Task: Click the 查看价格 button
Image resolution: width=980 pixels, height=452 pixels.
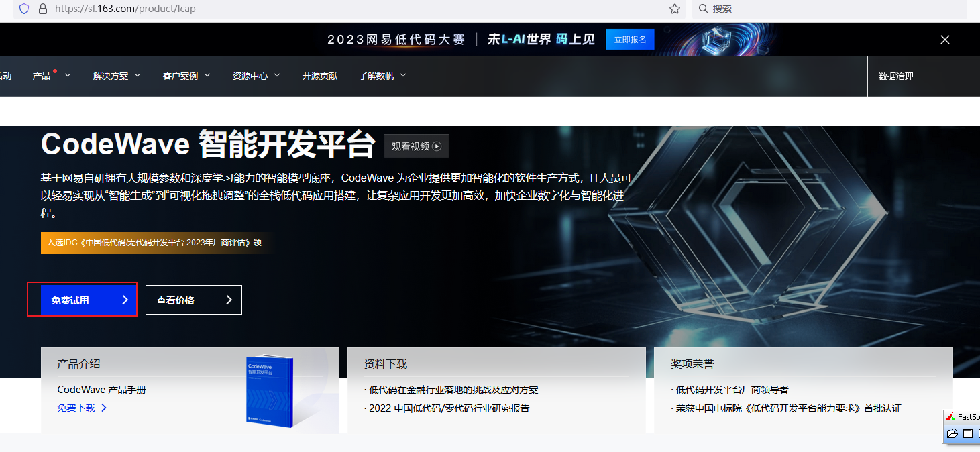Action: pyautogui.click(x=193, y=299)
